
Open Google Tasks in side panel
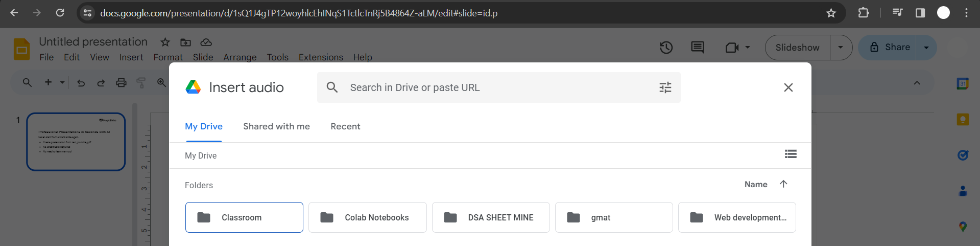(963, 155)
